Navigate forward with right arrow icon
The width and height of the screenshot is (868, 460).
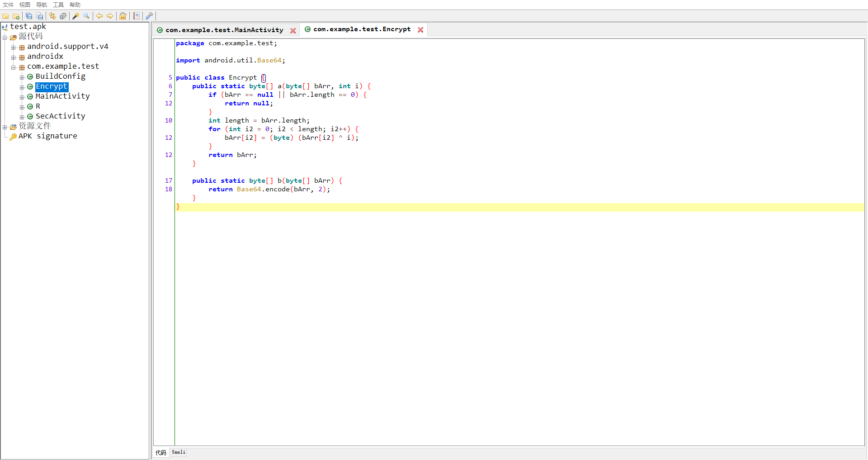pos(110,16)
